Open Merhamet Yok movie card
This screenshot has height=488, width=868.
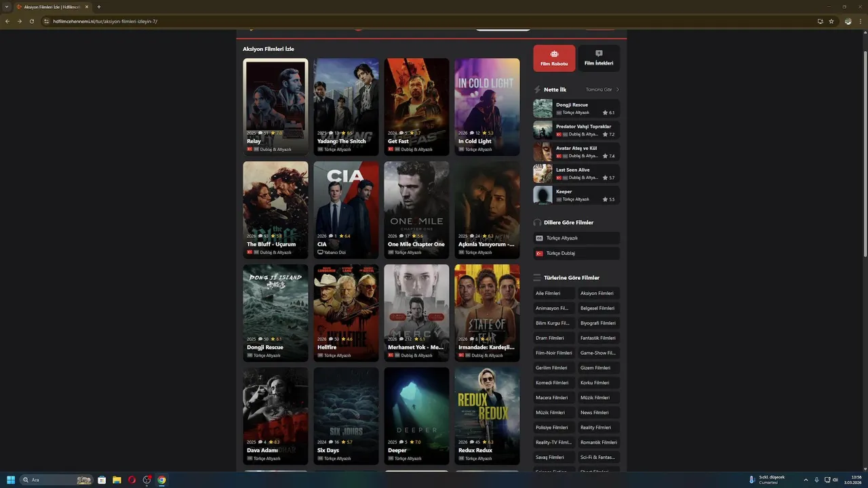(x=416, y=312)
